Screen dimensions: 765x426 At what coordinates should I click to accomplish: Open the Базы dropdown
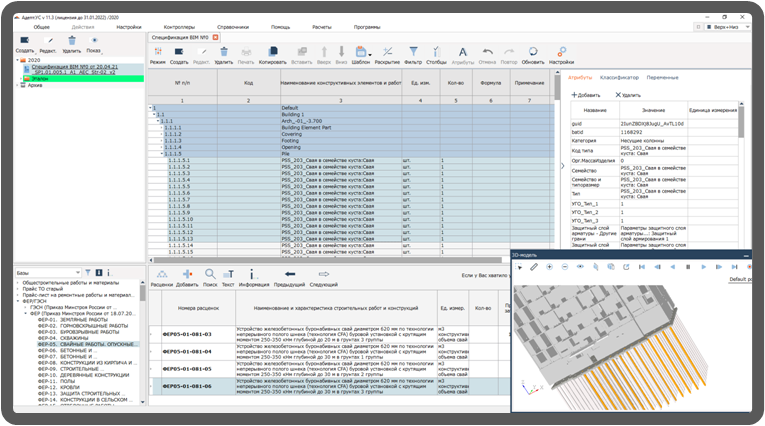(48, 273)
